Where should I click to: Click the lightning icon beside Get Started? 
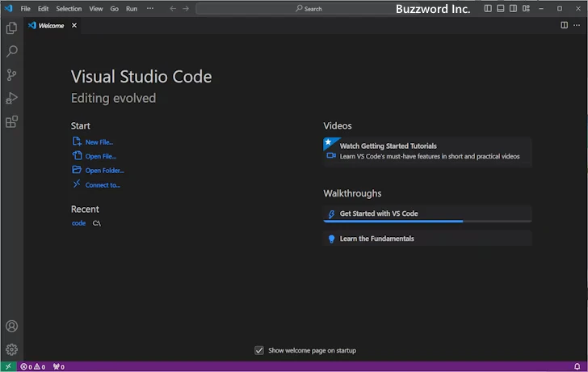[x=331, y=214]
